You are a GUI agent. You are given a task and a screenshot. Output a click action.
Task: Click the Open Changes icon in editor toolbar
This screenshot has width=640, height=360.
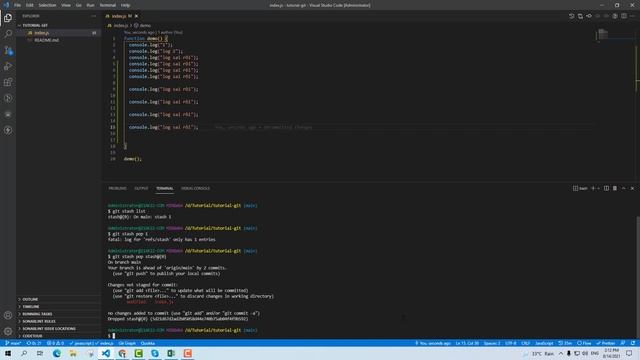pos(580,16)
